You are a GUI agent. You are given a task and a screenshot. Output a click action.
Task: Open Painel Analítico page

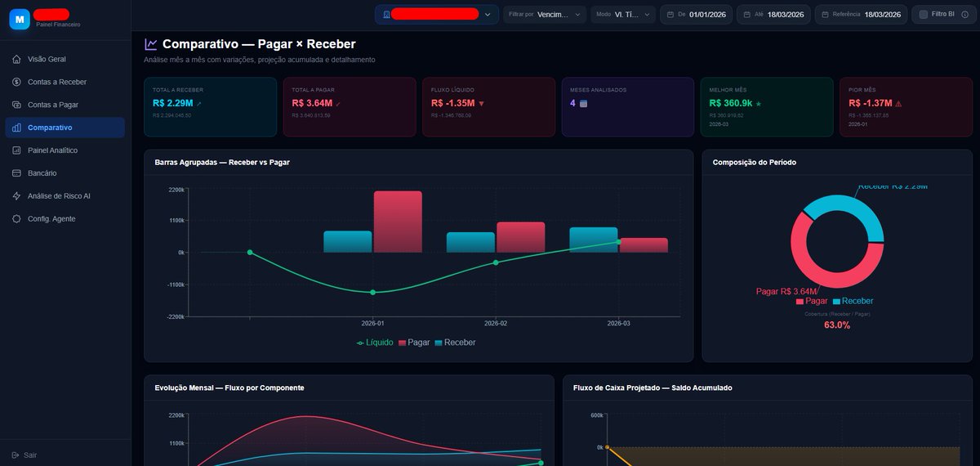[x=65, y=150]
